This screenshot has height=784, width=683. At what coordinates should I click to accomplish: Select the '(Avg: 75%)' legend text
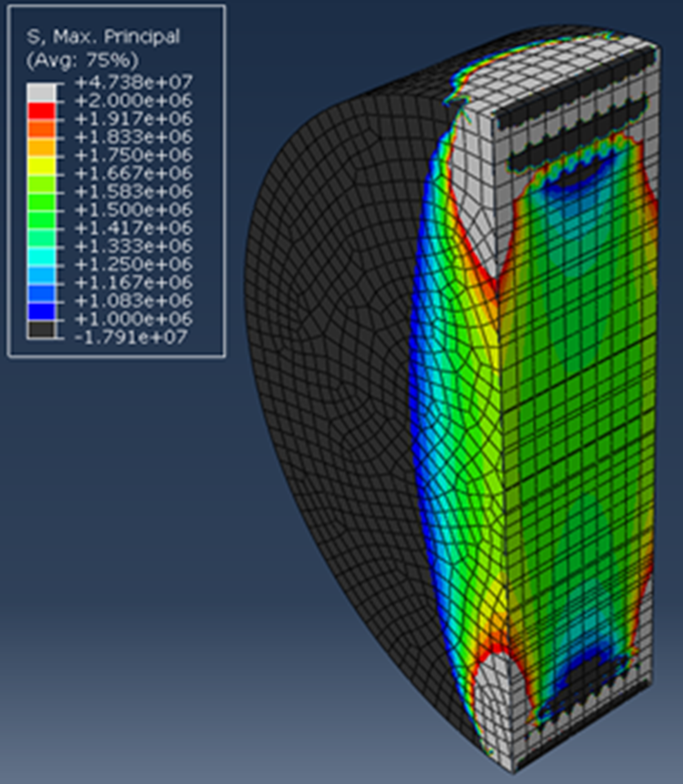tap(82, 60)
